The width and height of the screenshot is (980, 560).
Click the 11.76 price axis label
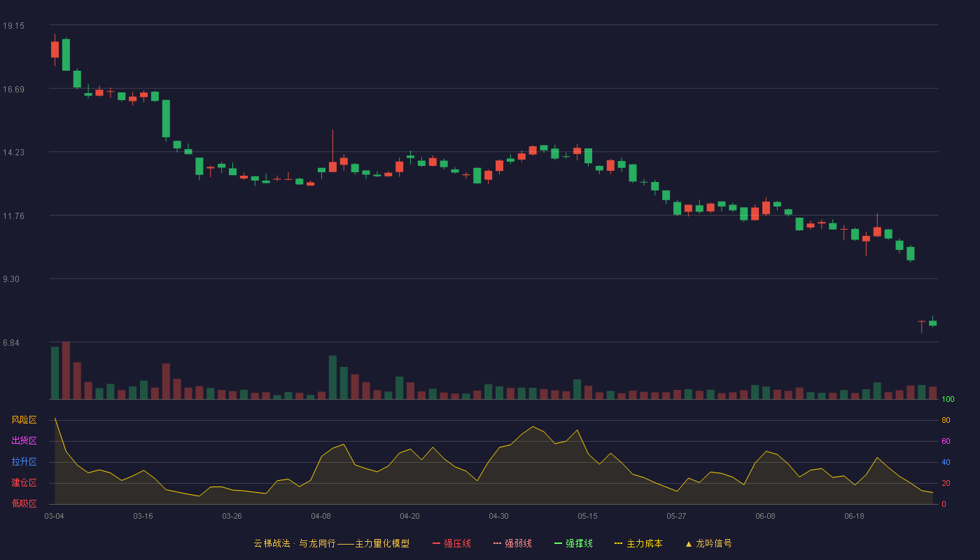(x=13, y=216)
